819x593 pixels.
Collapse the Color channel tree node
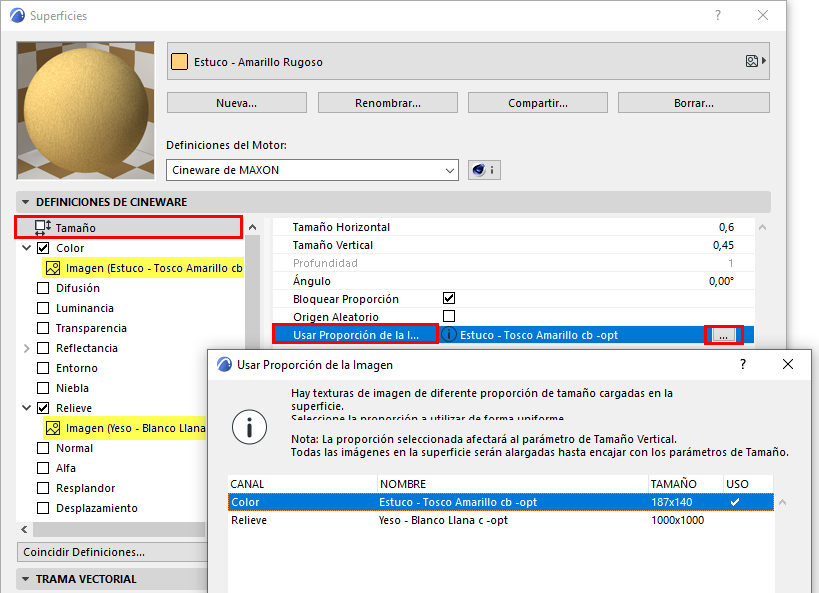[27, 248]
